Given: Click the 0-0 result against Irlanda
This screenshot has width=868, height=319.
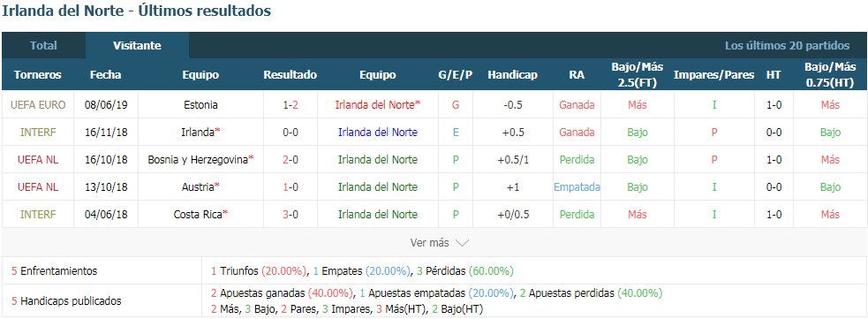Looking at the screenshot, I should point(291,133).
